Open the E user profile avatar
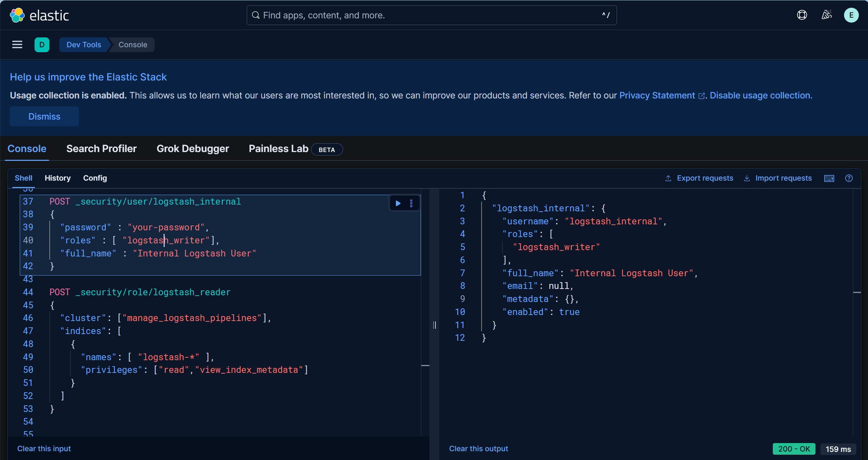The height and width of the screenshot is (460, 868). 851,15
